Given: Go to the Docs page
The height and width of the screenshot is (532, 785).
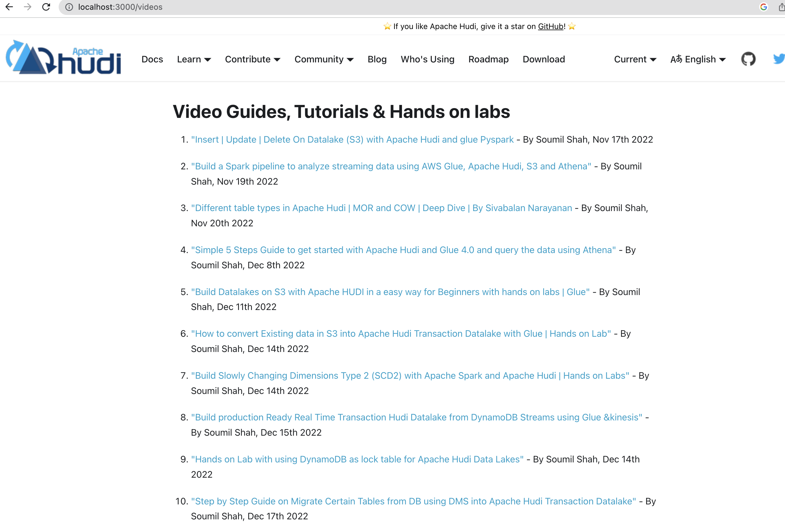Looking at the screenshot, I should 152,60.
